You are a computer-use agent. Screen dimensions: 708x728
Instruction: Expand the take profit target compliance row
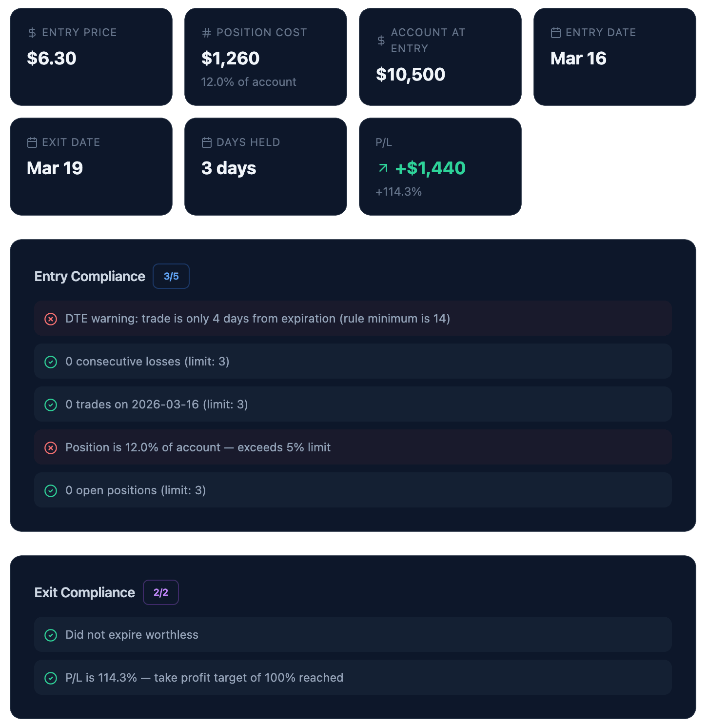click(x=352, y=678)
